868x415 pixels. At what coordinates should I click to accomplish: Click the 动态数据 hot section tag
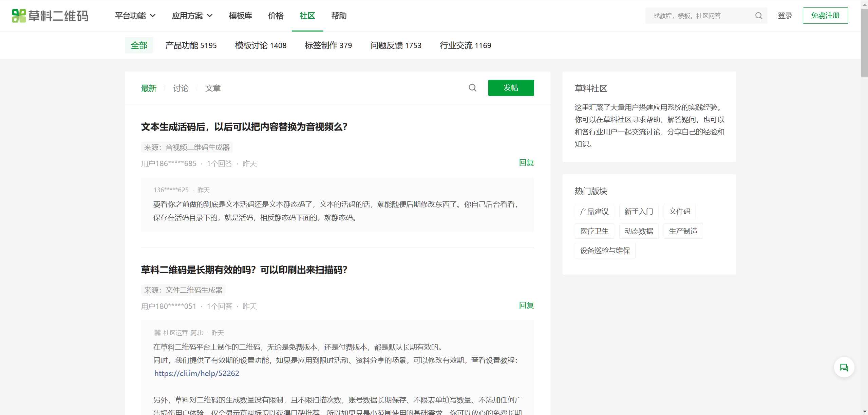coord(639,231)
